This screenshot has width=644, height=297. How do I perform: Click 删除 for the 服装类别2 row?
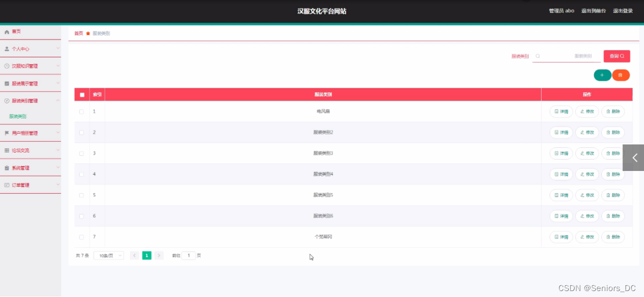[613, 133]
